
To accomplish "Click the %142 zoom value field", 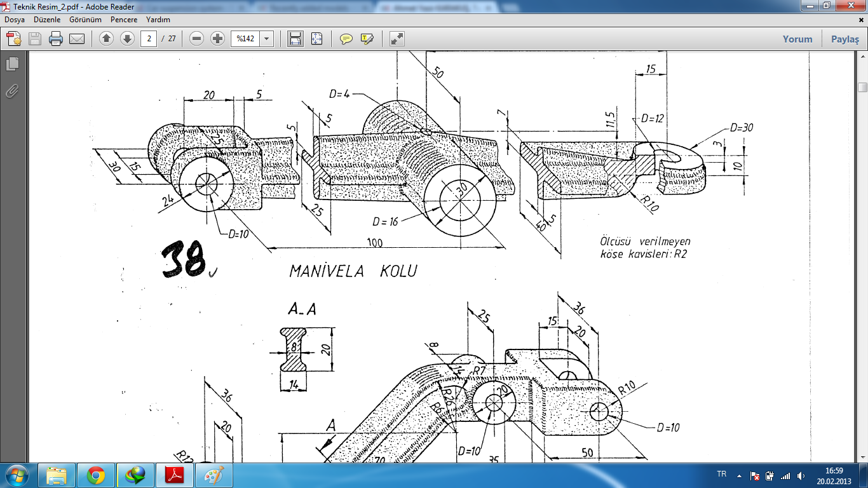I will pyautogui.click(x=245, y=39).
